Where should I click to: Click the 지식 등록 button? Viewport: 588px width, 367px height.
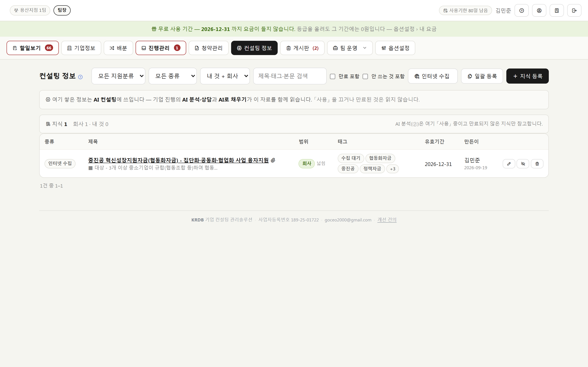pyautogui.click(x=527, y=76)
